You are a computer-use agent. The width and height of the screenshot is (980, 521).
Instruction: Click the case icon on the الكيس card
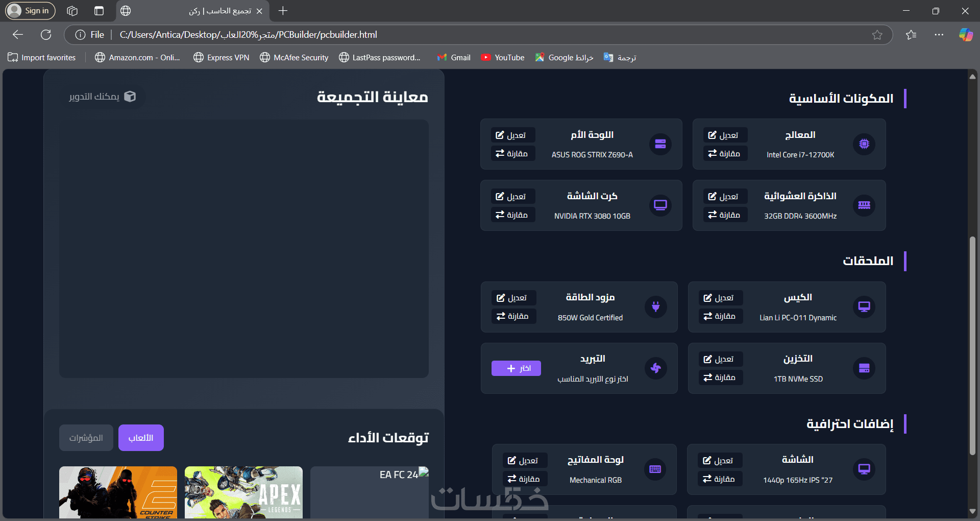(864, 307)
